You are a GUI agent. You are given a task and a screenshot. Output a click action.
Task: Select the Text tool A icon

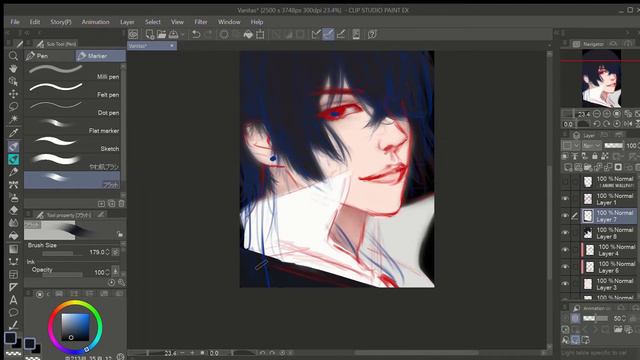[13, 300]
